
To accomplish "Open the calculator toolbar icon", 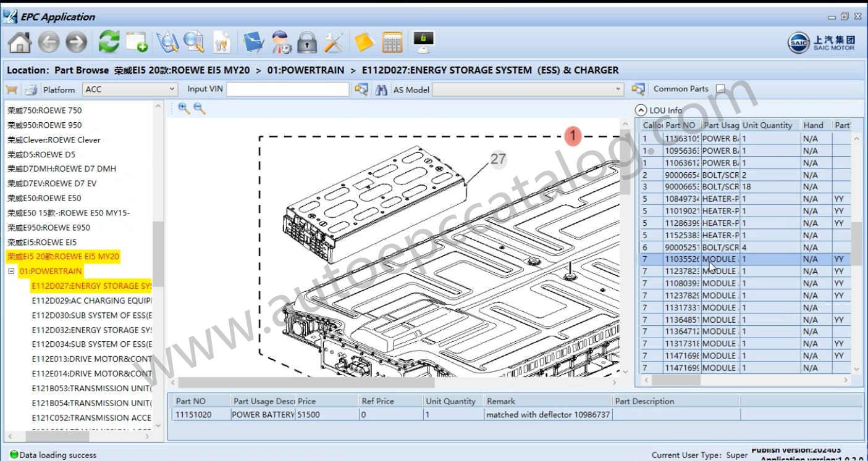I will 392,42.
